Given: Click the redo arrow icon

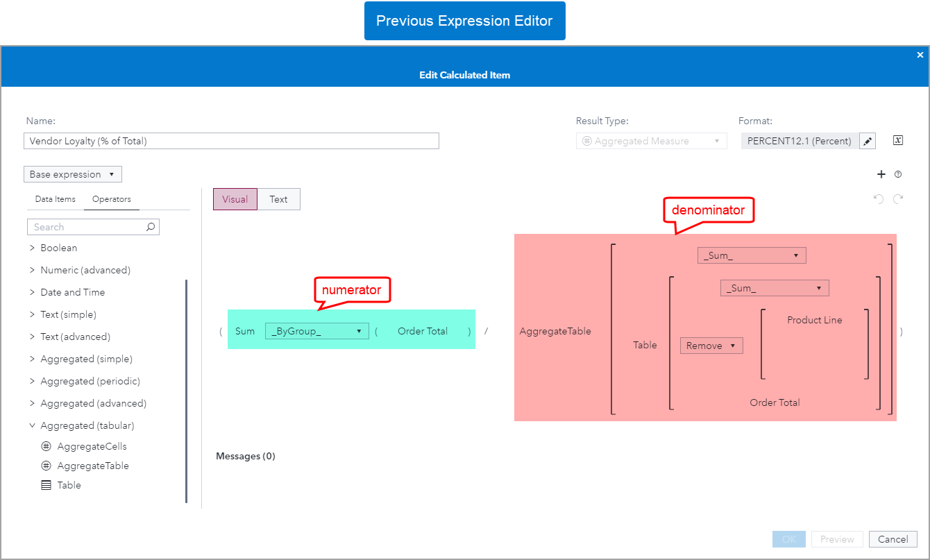Looking at the screenshot, I should click(898, 199).
